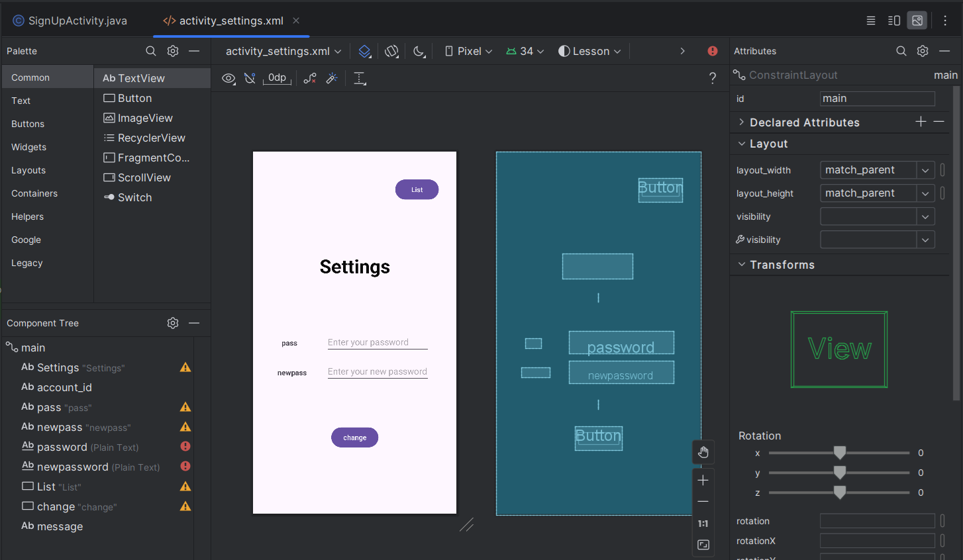Image resolution: width=963 pixels, height=560 pixels.
Task: Adjust the z rotation slider
Action: (840, 492)
